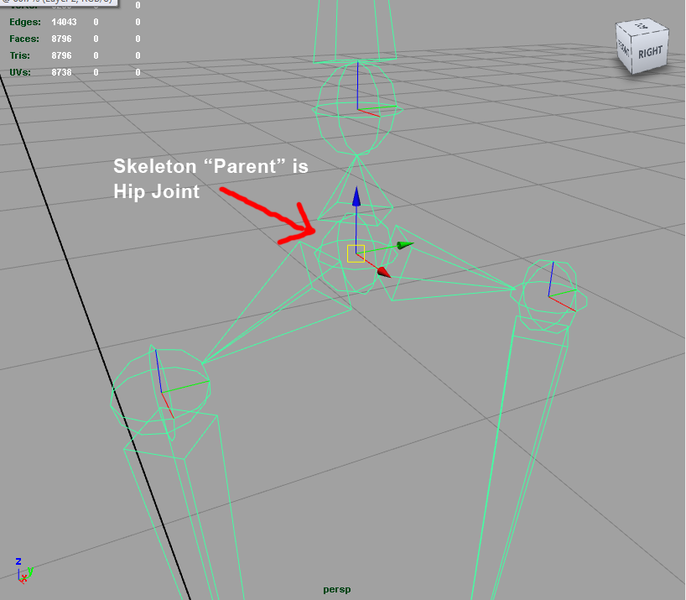This screenshot has width=686, height=600.
Task: Click the top face of the ViewCube
Action: tap(642, 29)
